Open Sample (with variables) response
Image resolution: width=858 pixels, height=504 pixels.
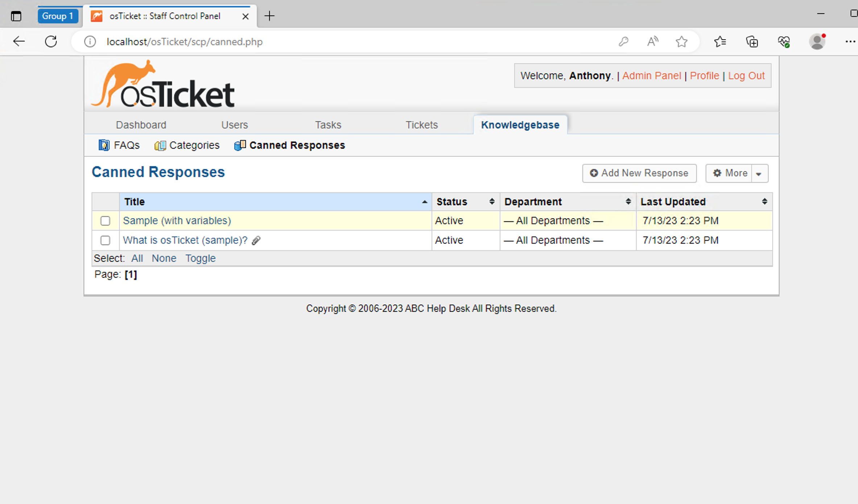click(177, 221)
